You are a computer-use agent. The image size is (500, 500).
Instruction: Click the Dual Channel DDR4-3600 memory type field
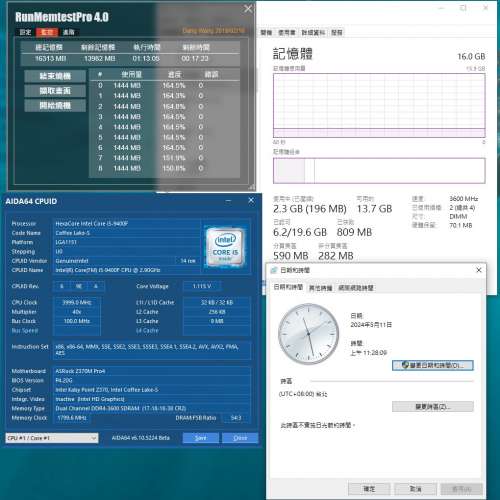click(x=152, y=408)
